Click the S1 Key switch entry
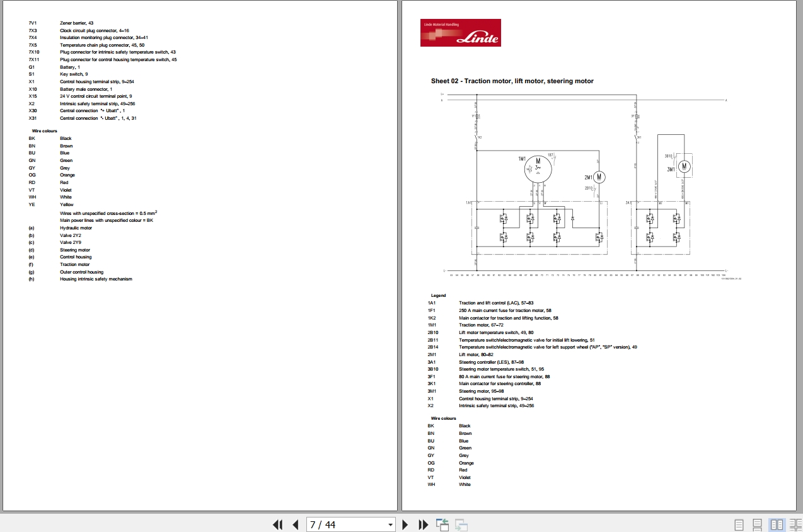This screenshot has width=803, height=532. (x=58, y=74)
